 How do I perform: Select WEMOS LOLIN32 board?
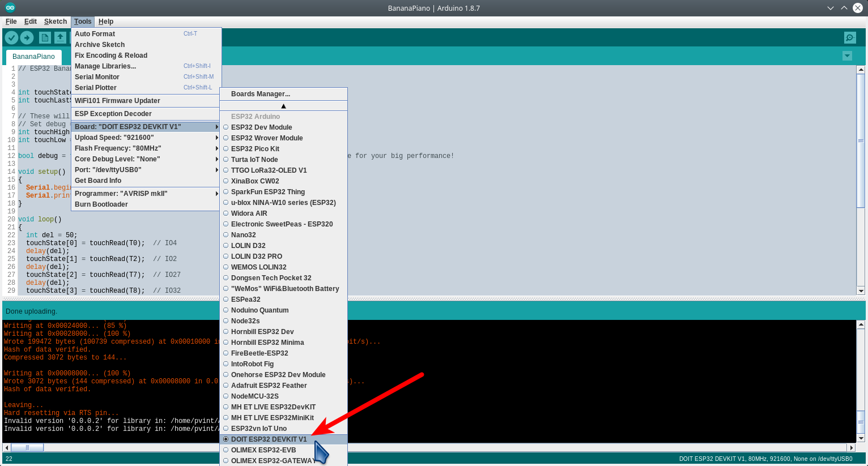click(x=283, y=267)
